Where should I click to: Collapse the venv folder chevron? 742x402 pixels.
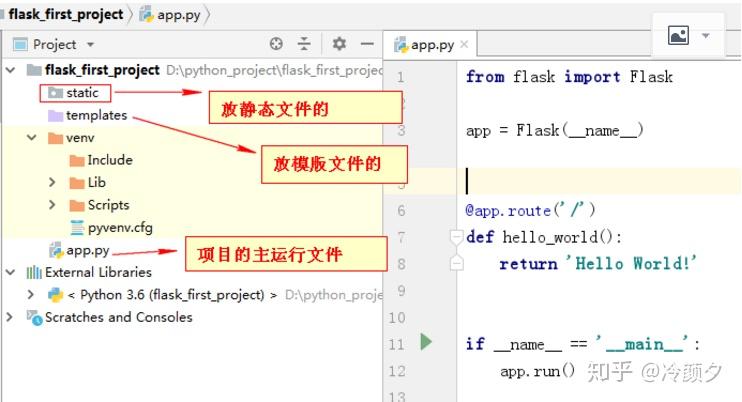coord(32,138)
